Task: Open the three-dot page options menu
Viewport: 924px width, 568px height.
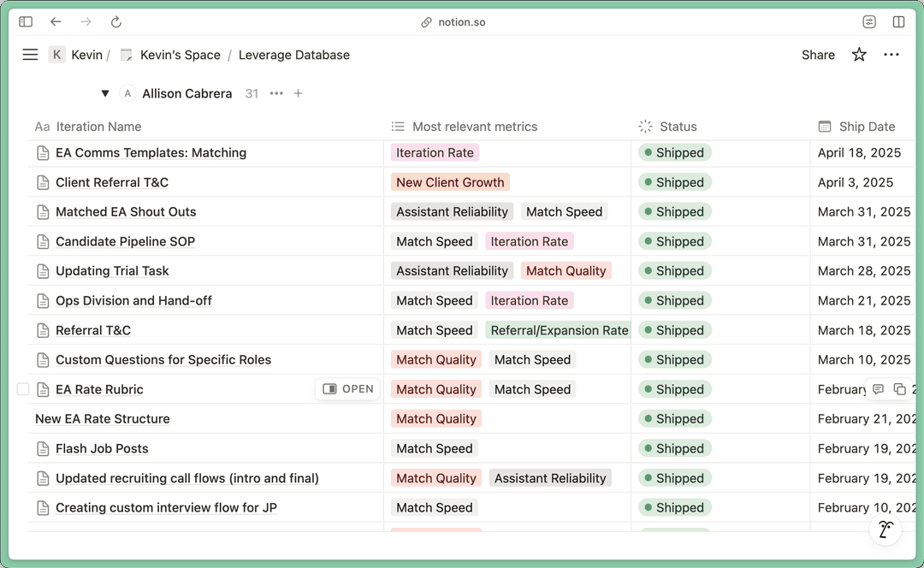Action: 891,55
